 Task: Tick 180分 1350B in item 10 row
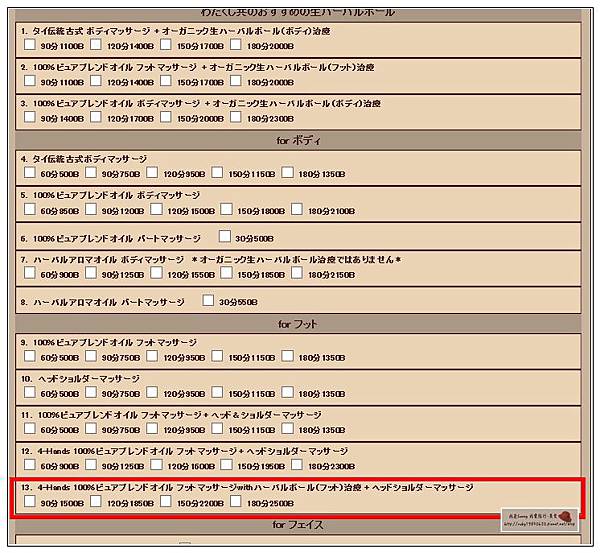[x=287, y=392]
